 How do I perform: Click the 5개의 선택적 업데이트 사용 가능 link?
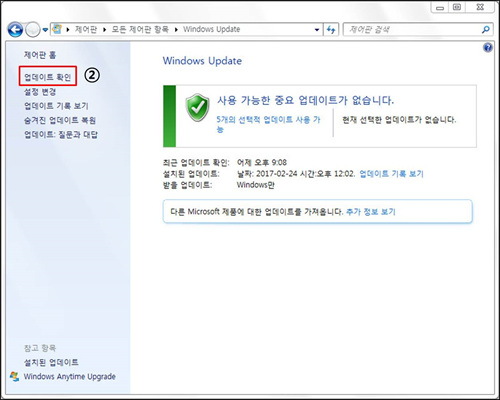pos(268,124)
